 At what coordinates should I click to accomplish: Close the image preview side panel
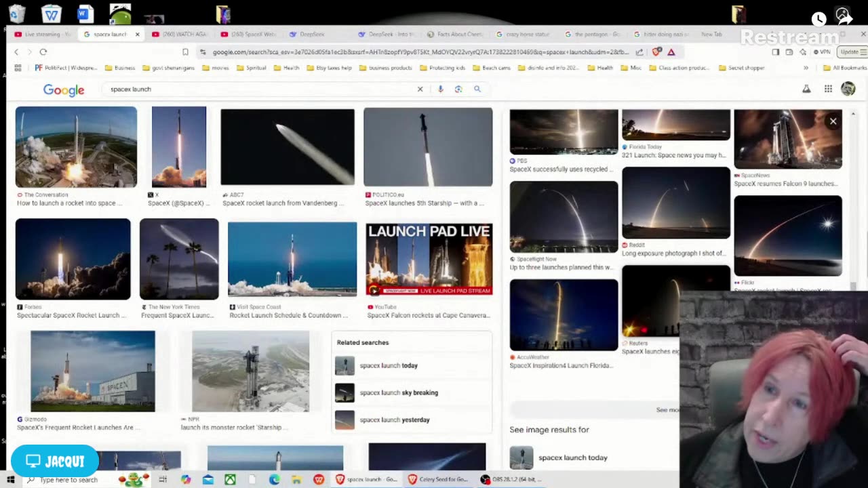point(833,121)
